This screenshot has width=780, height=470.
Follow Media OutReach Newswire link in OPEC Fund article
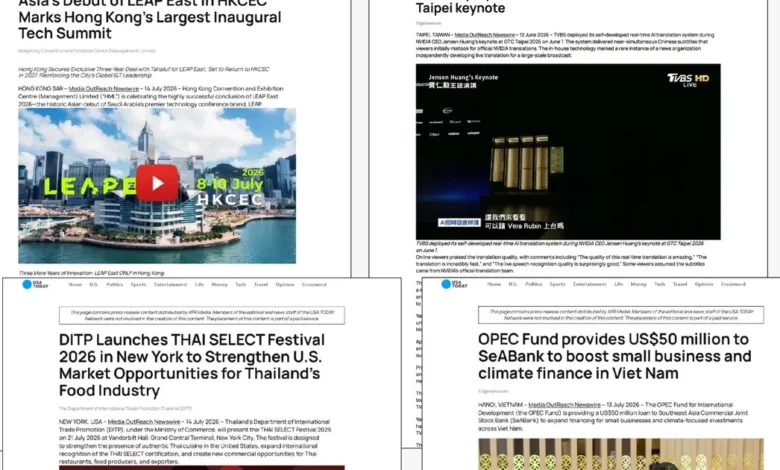coord(564,405)
